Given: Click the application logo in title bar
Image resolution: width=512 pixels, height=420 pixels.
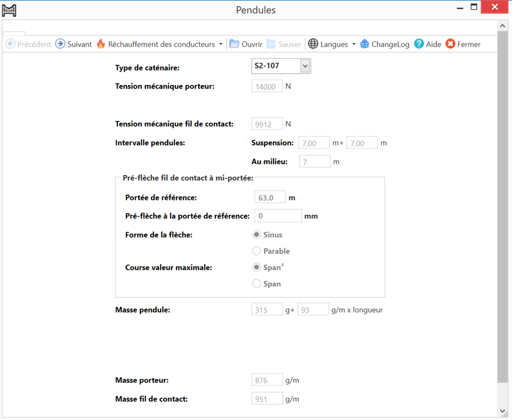Looking at the screenshot, I should (x=9, y=10).
